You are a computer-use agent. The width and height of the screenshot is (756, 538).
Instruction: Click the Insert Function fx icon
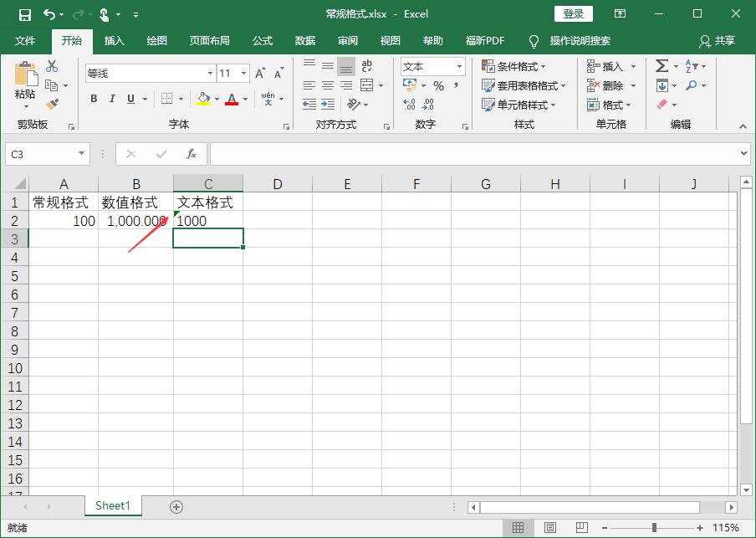[x=192, y=154]
